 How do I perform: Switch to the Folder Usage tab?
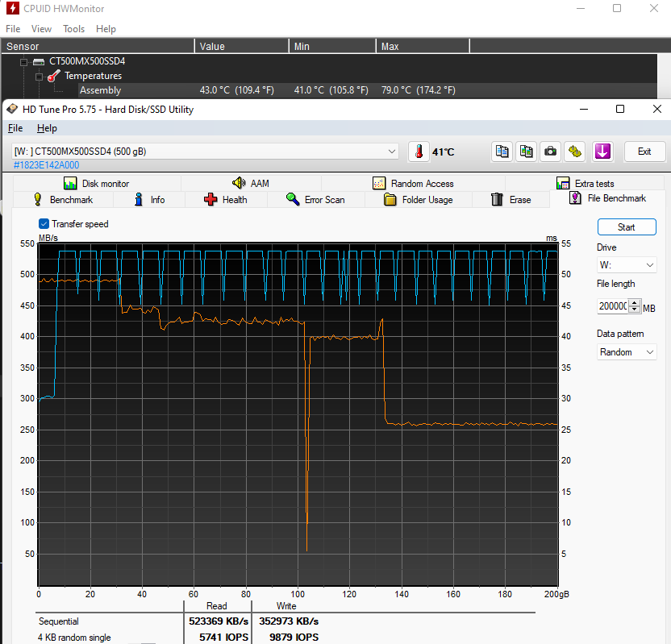(419, 200)
